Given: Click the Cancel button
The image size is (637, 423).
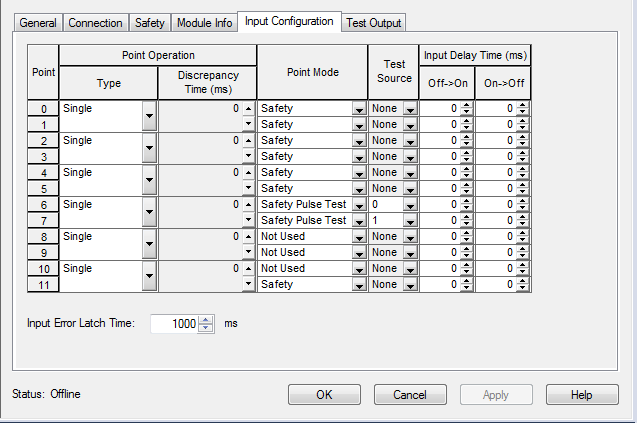Looking at the screenshot, I should pyautogui.click(x=410, y=395).
